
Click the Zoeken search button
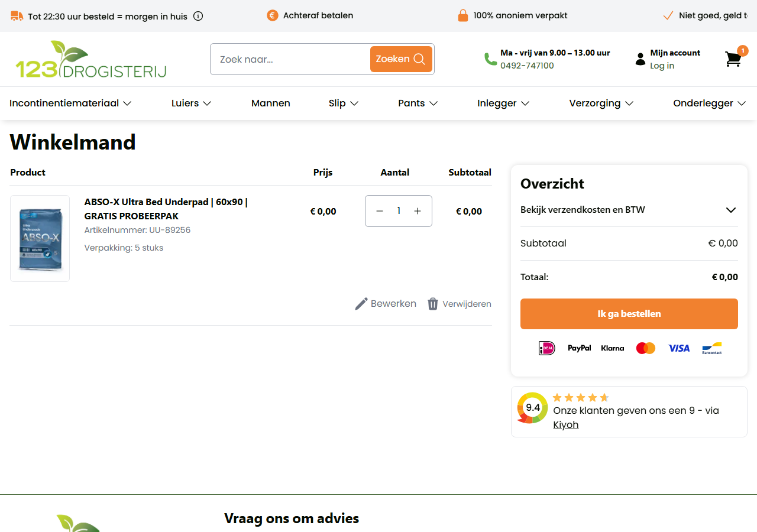(401, 59)
